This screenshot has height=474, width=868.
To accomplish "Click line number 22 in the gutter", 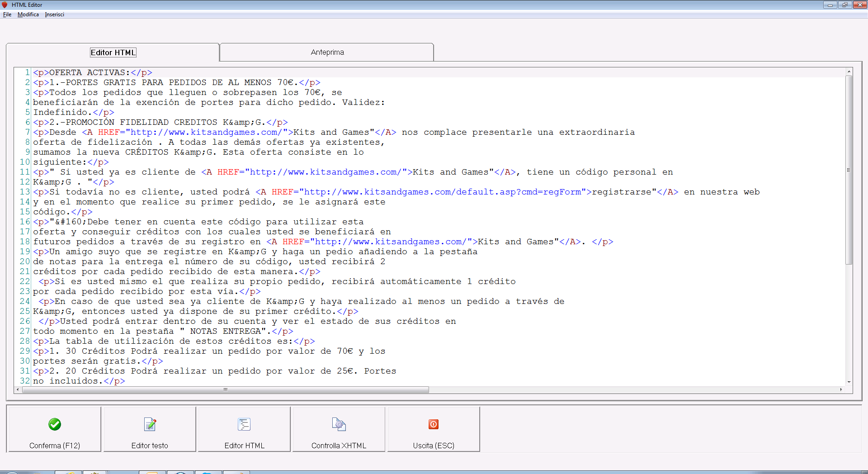I will 25,281.
